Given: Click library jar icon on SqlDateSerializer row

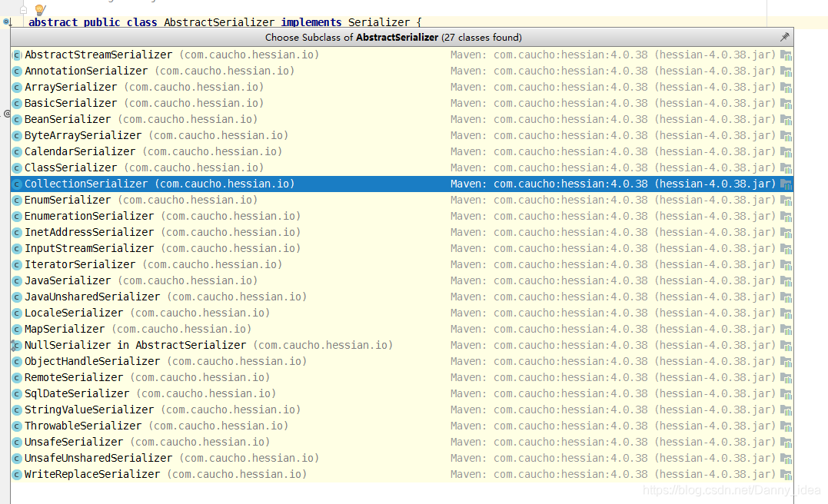Looking at the screenshot, I should [786, 394].
